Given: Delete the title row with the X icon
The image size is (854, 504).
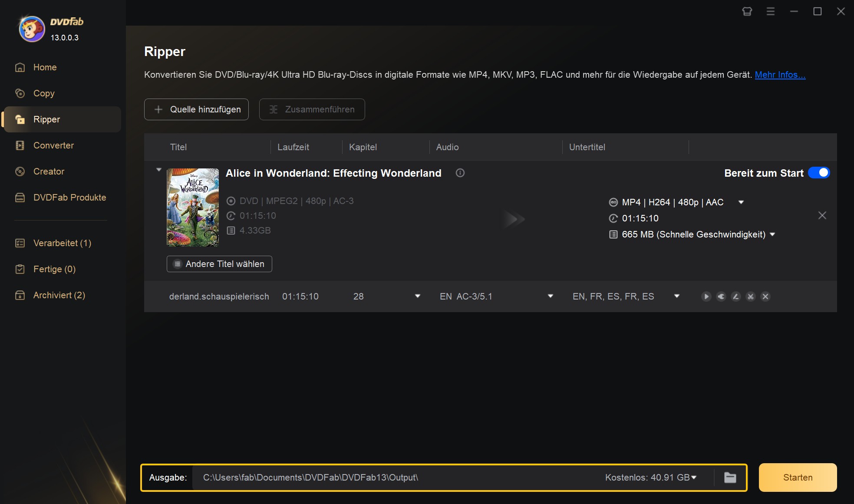Looking at the screenshot, I should click(x=765, y=296).
